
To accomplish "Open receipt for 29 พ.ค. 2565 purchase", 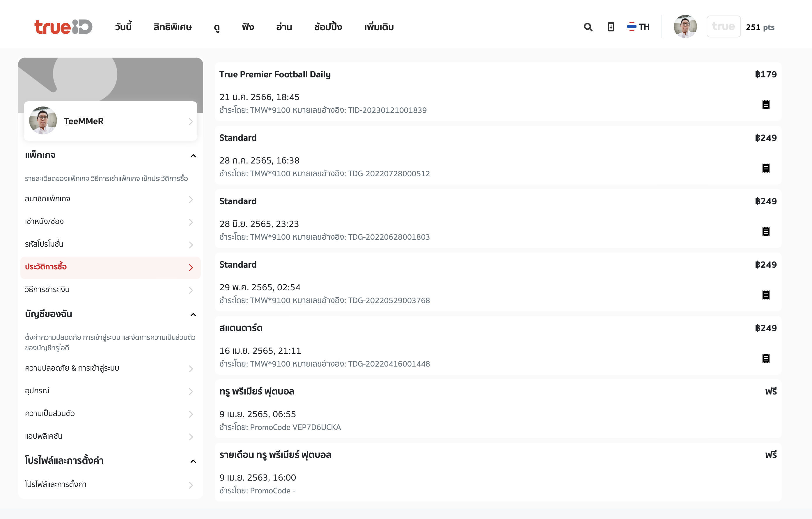I will click(x=765, y=295).
